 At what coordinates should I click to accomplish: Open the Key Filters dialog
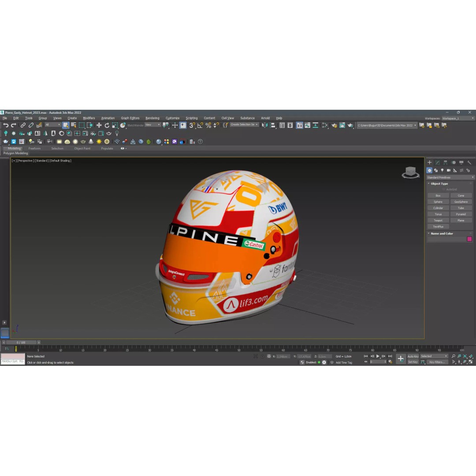point(437,362)
